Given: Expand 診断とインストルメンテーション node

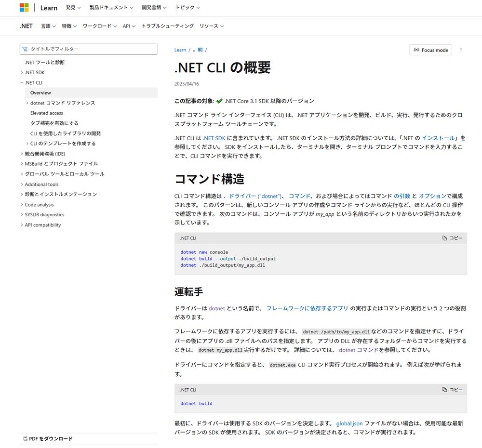Looking at the screenshot, I should coord(22,194).
